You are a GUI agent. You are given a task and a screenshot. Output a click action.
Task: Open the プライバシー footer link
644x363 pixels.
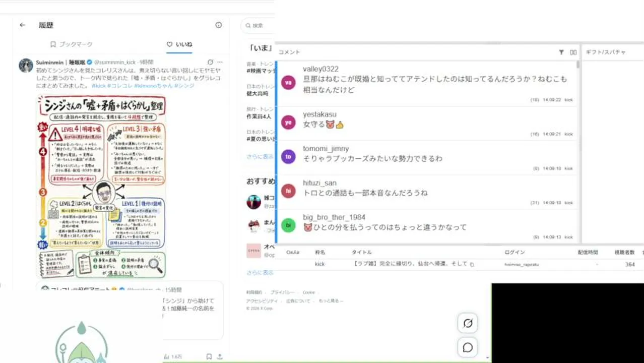coord(282,292)
